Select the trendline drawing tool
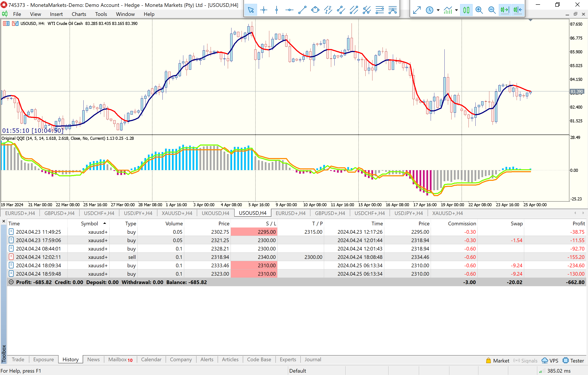 click(302, 10)
